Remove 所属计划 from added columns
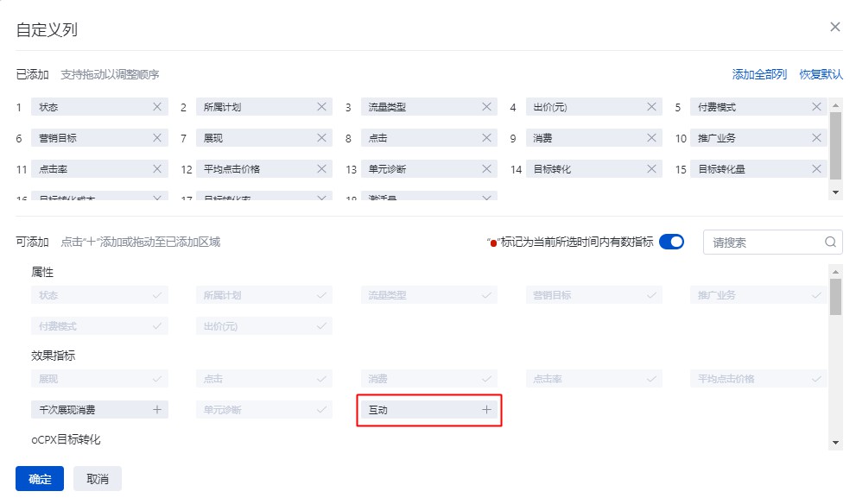The width and height of the screenshot is (856, 504). pos(322,107)
